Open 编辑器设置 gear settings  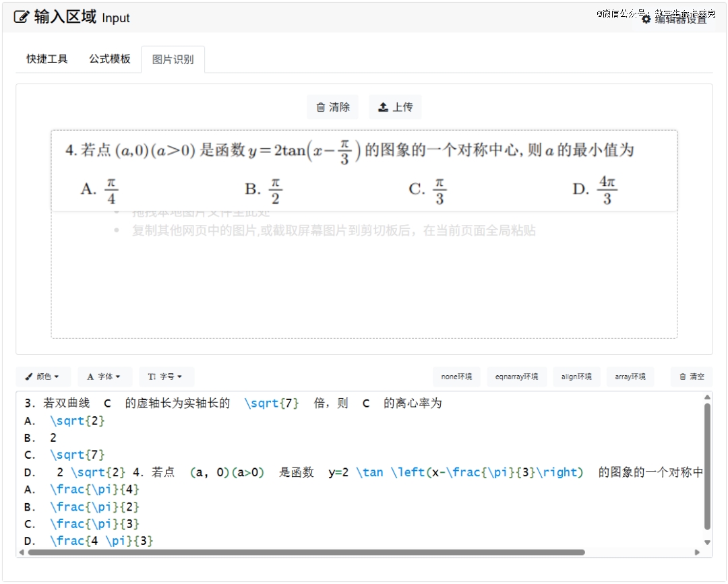coord(675,19)
